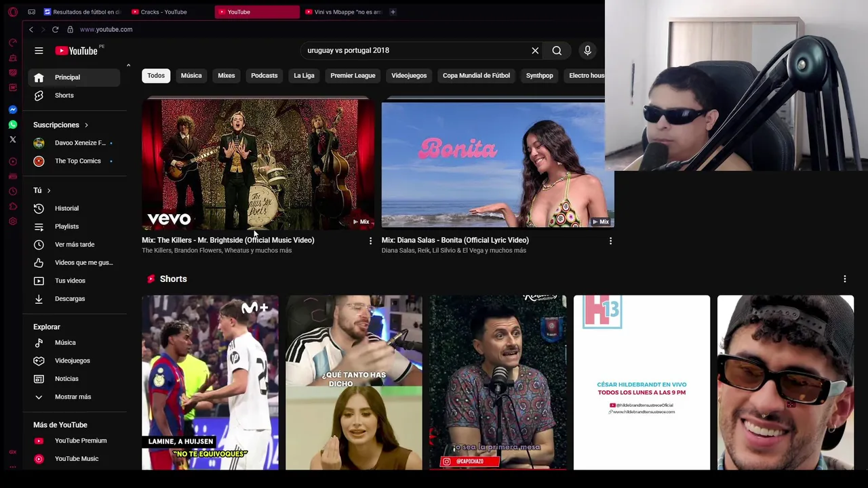Open Opera sidebar settings gear
The width and height of the screenshot is (868, 488).
pos(13,222)
